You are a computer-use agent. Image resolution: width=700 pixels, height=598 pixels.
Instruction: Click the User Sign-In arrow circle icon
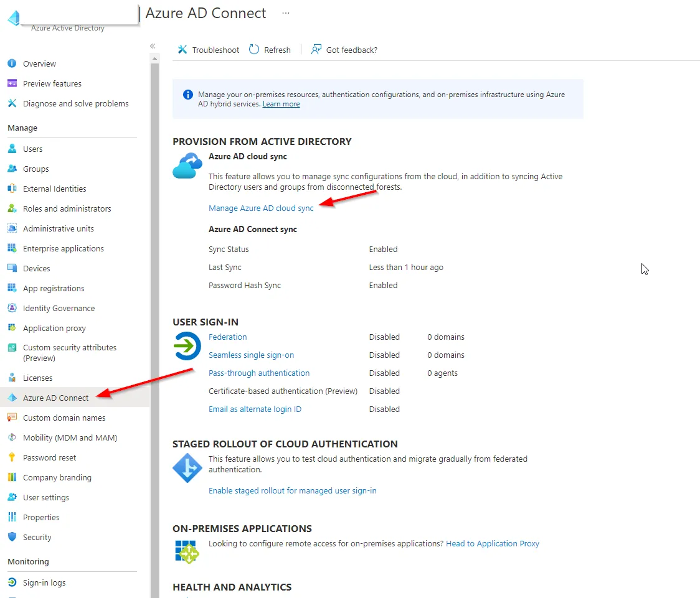pyautogui.click(x=187, y=345)
